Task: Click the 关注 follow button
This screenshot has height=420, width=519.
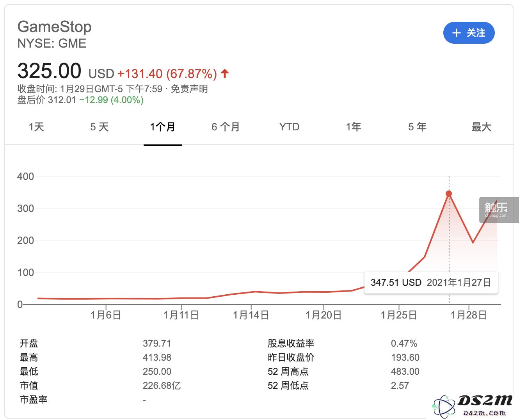Action: pos(469,33)
